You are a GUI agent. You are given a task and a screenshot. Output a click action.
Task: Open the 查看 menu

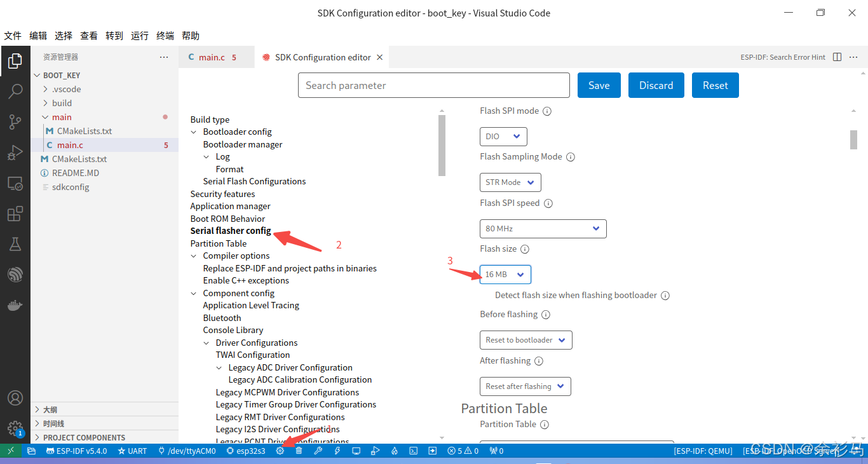(89, 36)
